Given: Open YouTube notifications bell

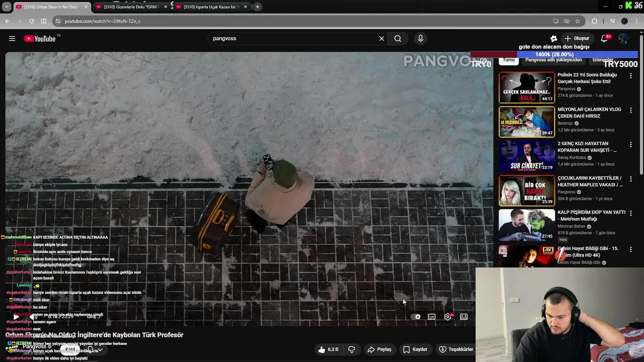Looking at the screenshot, I should coord(605,39).
